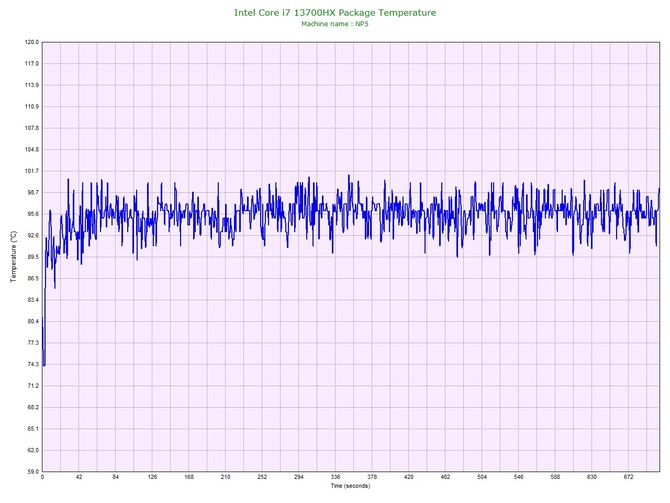Select the 588 time tick label
The height and width of the screenshot is (503, 670).
[x=555, y=477]
